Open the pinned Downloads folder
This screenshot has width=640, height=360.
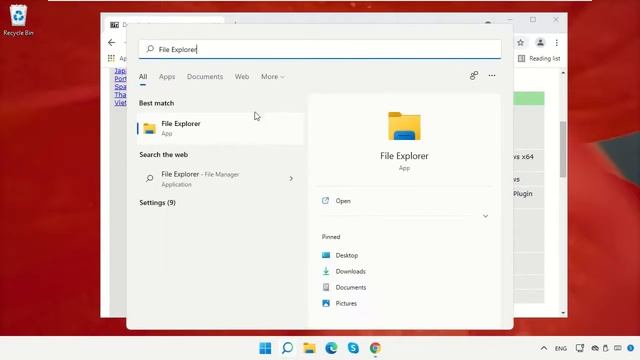(344, 271)
